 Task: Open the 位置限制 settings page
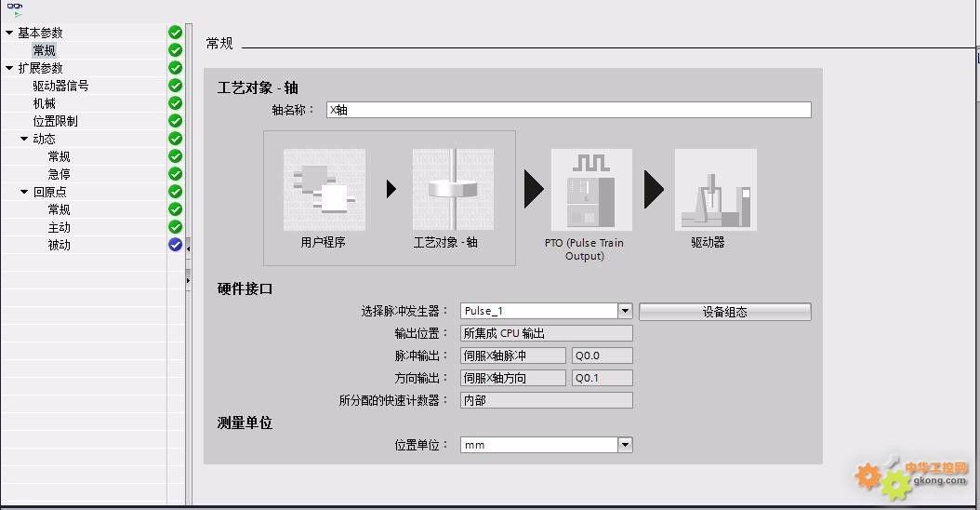(x=55, y=121)
